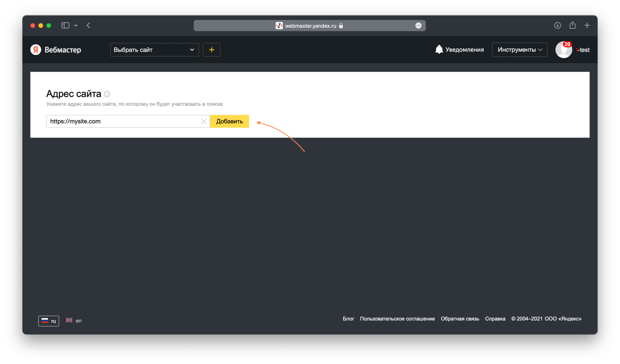Screen dimensions: 620x364
Task: Select the ru language option
Action: pos(49,321)
